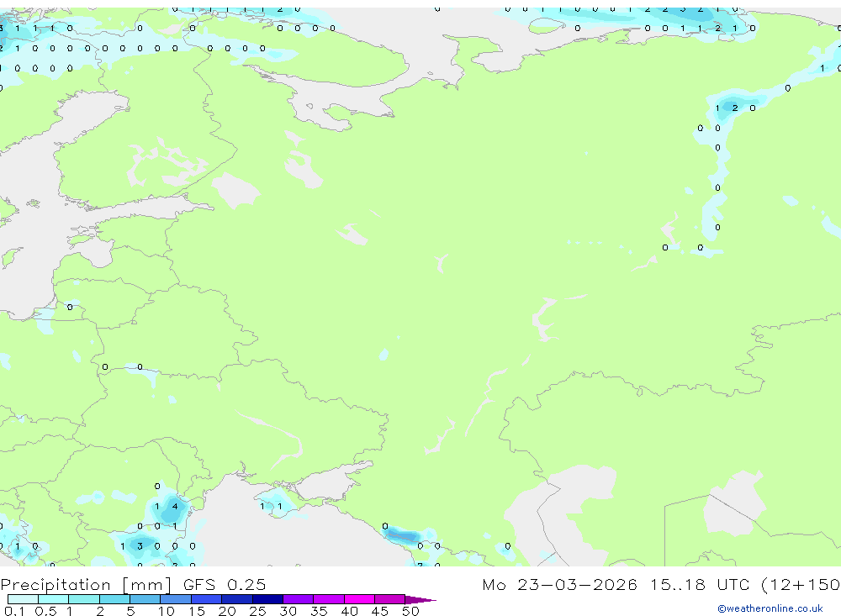This screenshot has width=841, height=616.
Task: Click the '(12+150' forecast run text
Action: click(801, 585)
